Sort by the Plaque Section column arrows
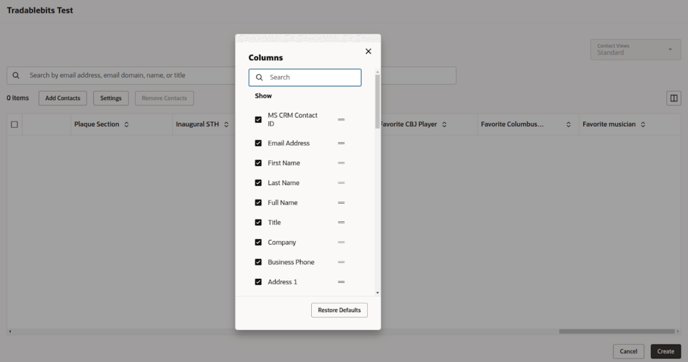Image resolution: width=688 pixels, height=362 pixels. [126, 125]
